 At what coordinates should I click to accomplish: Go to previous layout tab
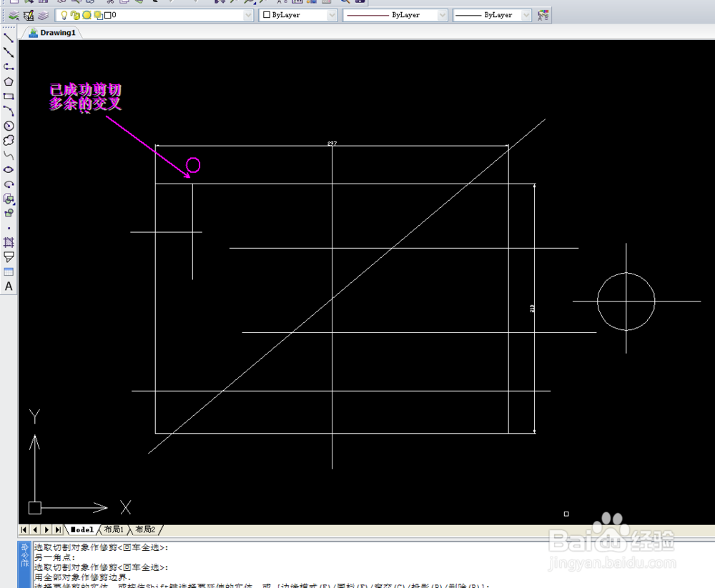click(35, 529)
